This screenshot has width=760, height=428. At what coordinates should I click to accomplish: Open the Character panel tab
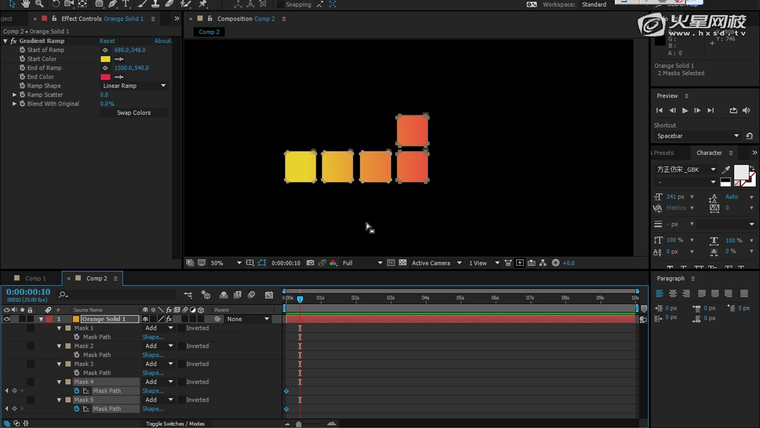click(709, 153)
